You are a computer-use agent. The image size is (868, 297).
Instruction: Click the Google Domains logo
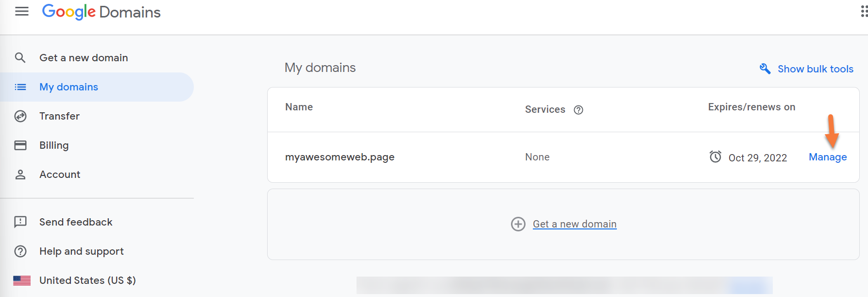pyautogui.click(x=101, y=12)
